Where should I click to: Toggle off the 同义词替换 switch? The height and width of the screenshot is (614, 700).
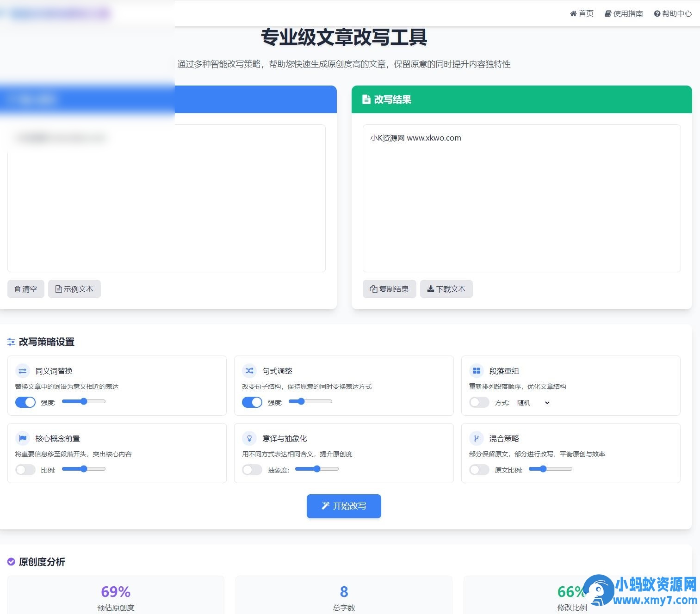pos(25,402)
